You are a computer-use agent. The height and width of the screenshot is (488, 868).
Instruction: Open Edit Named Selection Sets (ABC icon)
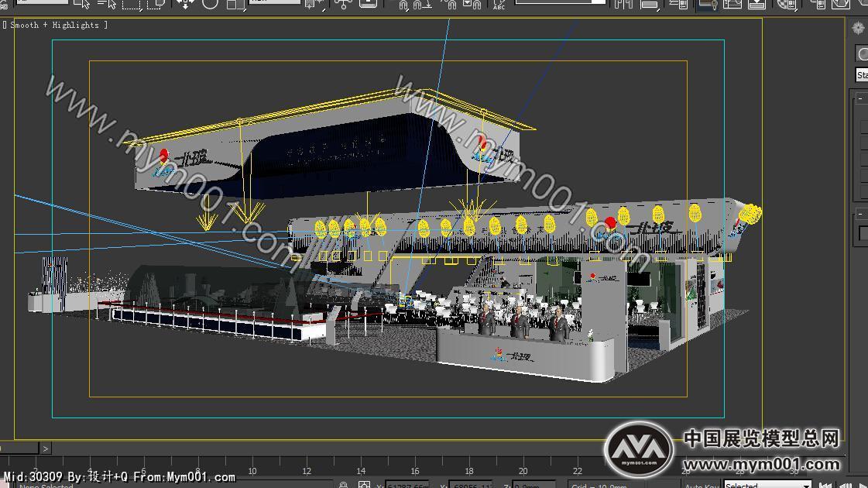499,5
